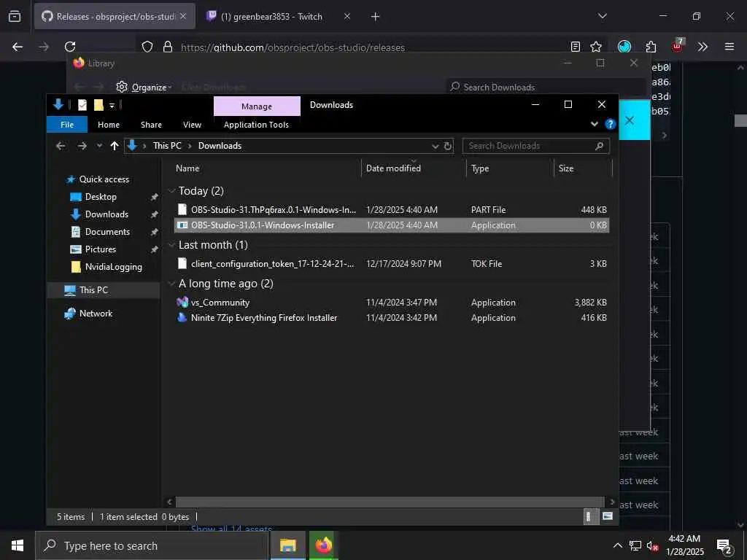This screenshot has height=560, width=747.
Task: Open Firefox application hamburger menu
Action: tap(729, 47)
